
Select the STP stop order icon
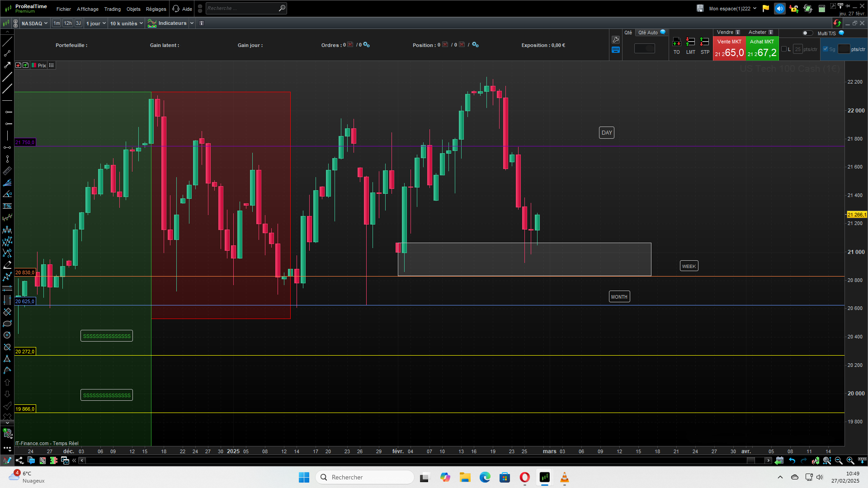704,42
